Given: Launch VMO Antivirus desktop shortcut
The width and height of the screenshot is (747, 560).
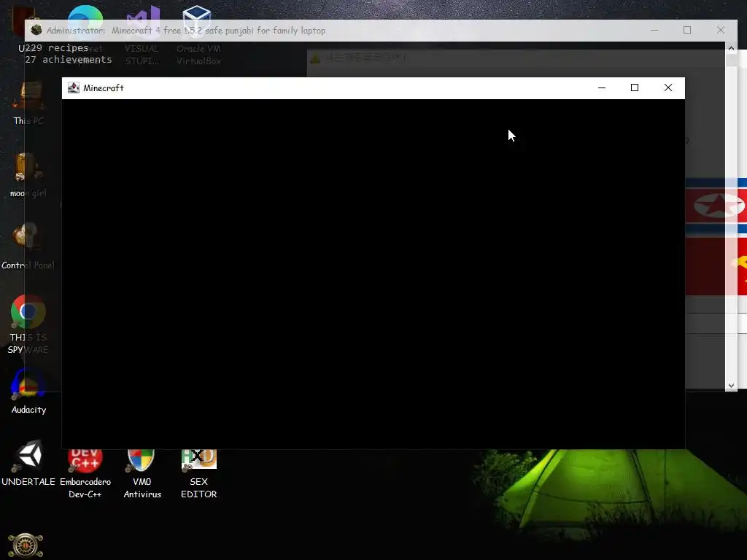Looking at the screenshot, I should click(x=142, y=474).
